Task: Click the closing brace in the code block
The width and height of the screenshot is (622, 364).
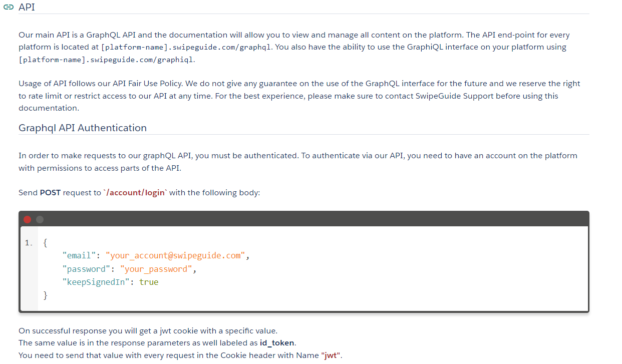Action: click(46, 295)
